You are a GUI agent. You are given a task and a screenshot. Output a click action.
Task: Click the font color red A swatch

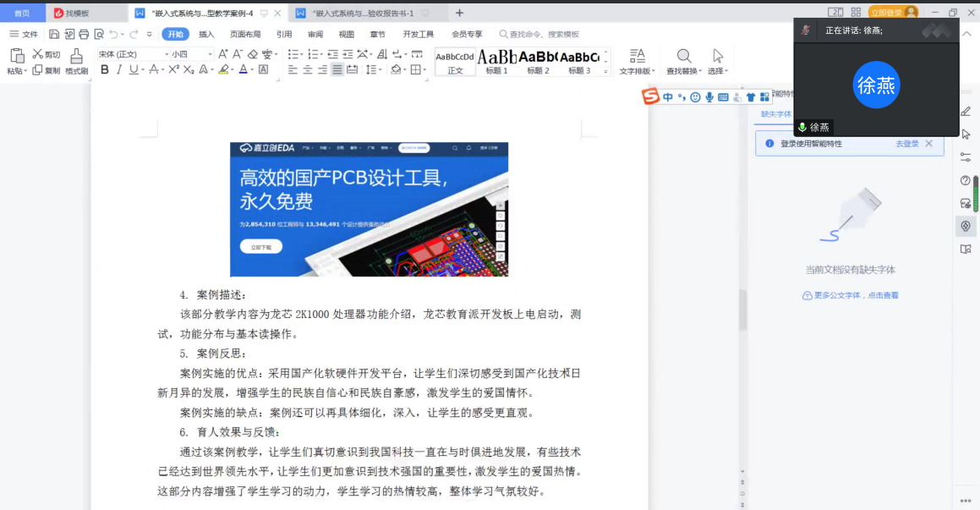[x=243, y=69]
